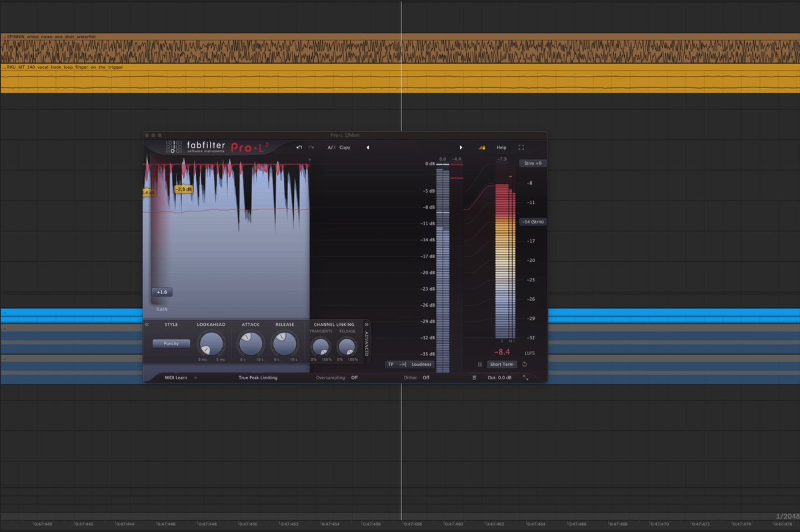Image resolution: width=800 pixels, height=532 pixels.
Task: Copy the A state to B
Action: click(345, 147)
